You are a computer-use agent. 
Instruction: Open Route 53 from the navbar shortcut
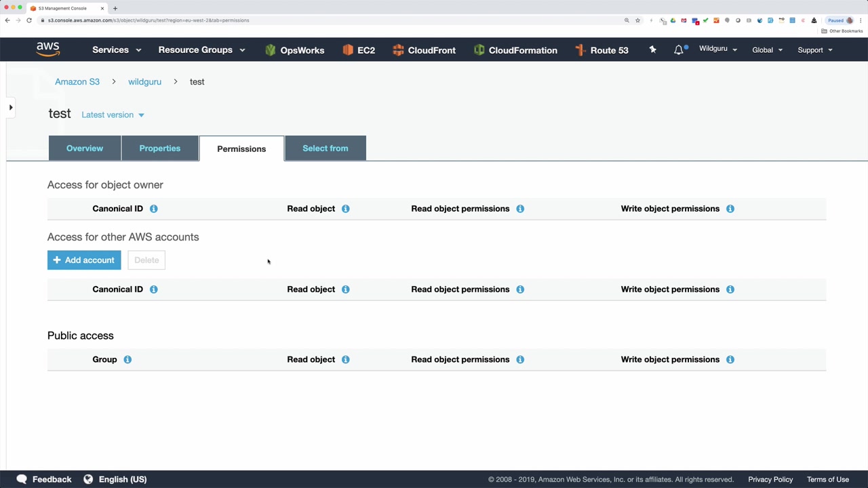[x=601, y=50]
